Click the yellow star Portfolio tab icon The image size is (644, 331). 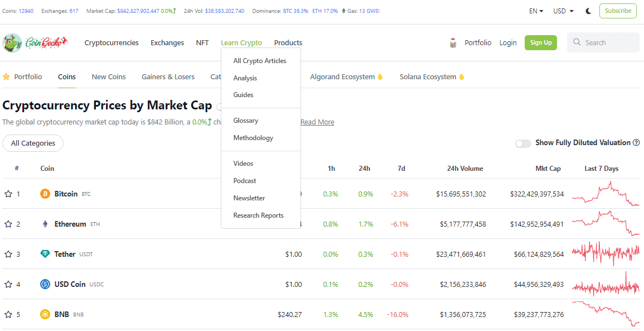tap(6, 76)
